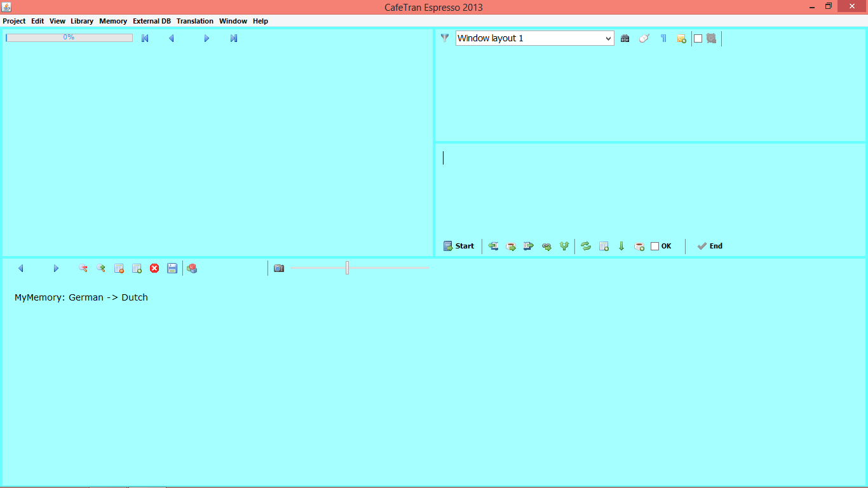Viewport: 868px width, 488px height.
Task: Click the funnel filter icon
Action: 445,38
